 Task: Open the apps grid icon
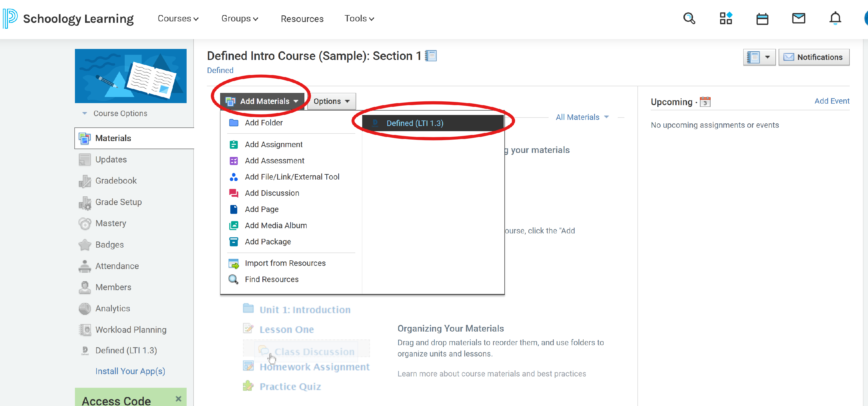[x=726, y=18]
